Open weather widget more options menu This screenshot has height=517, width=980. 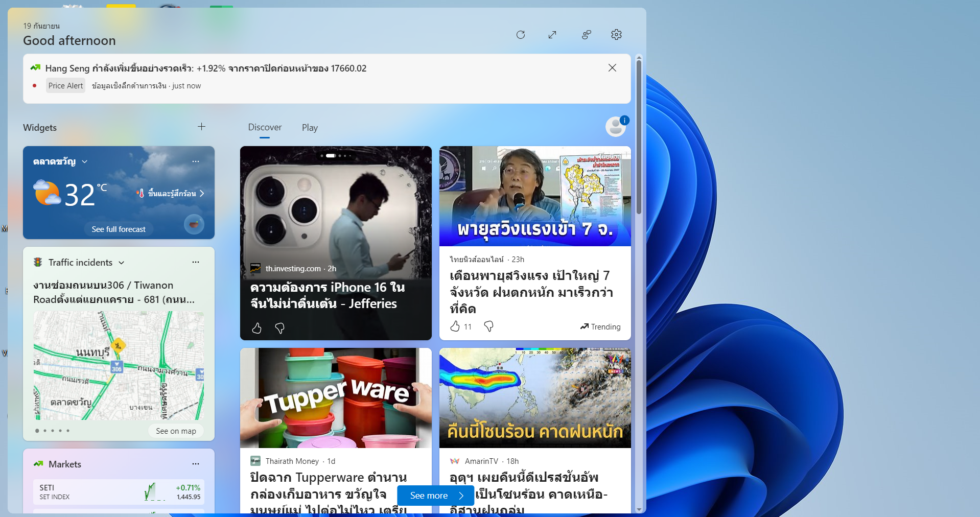196,161
